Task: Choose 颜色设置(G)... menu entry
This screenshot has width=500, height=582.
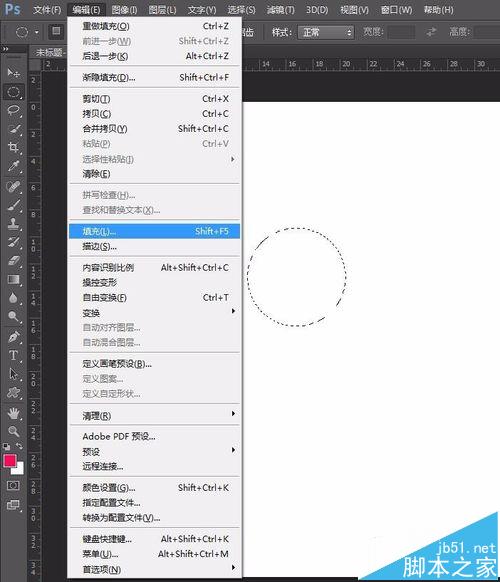Action: pyautogui.click(x=154, y=488)
